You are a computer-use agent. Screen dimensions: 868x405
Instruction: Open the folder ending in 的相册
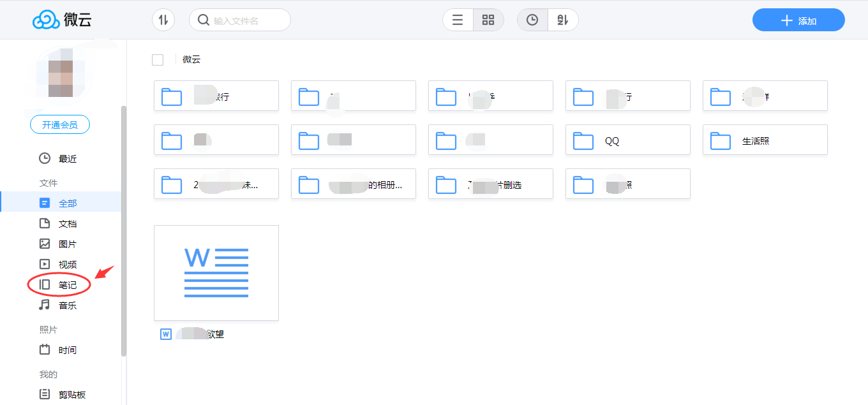coord(354,184)
